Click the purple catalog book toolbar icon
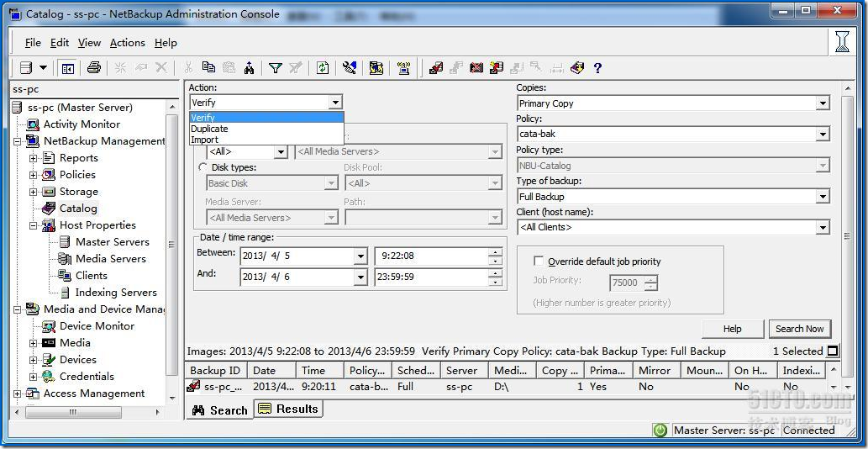The height and width of the screenshot is (449, 868). pos(577,68)
